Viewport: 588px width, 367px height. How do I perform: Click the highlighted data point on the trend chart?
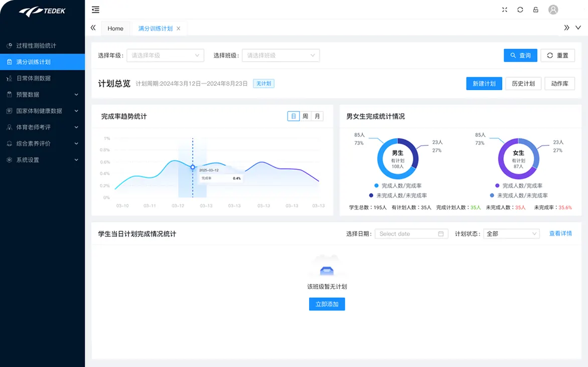coord(193,167)
